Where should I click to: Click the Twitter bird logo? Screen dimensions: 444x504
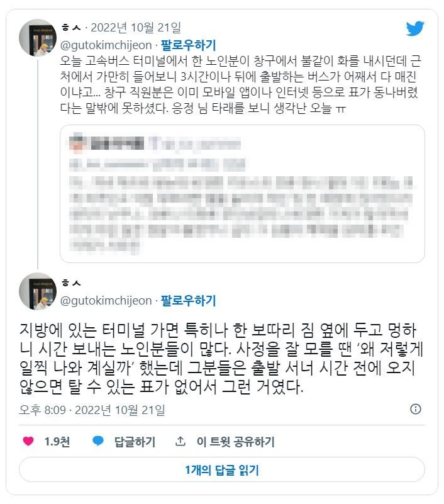click(x=416, y=29)
